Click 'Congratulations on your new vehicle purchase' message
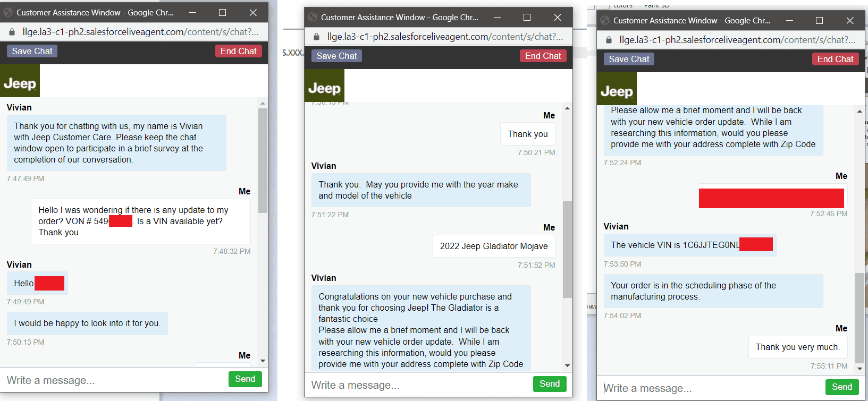 pos(421,329)
